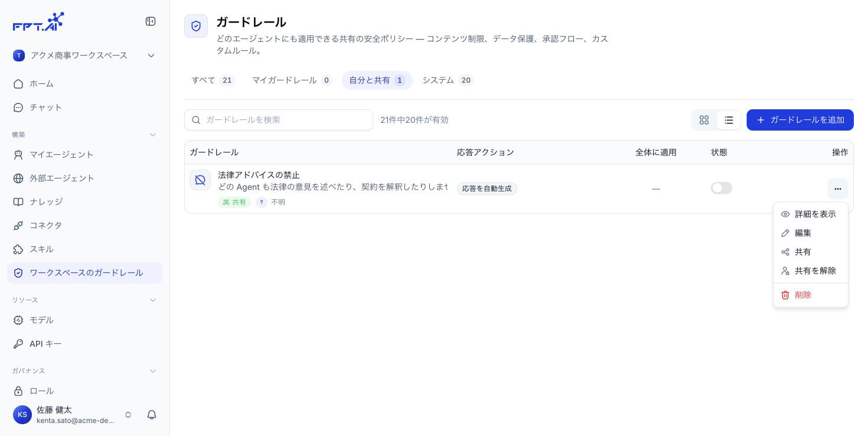This screenshot has width=868, height=436.
Task: Click the ガードレール shield header icon
Action: 196,26
